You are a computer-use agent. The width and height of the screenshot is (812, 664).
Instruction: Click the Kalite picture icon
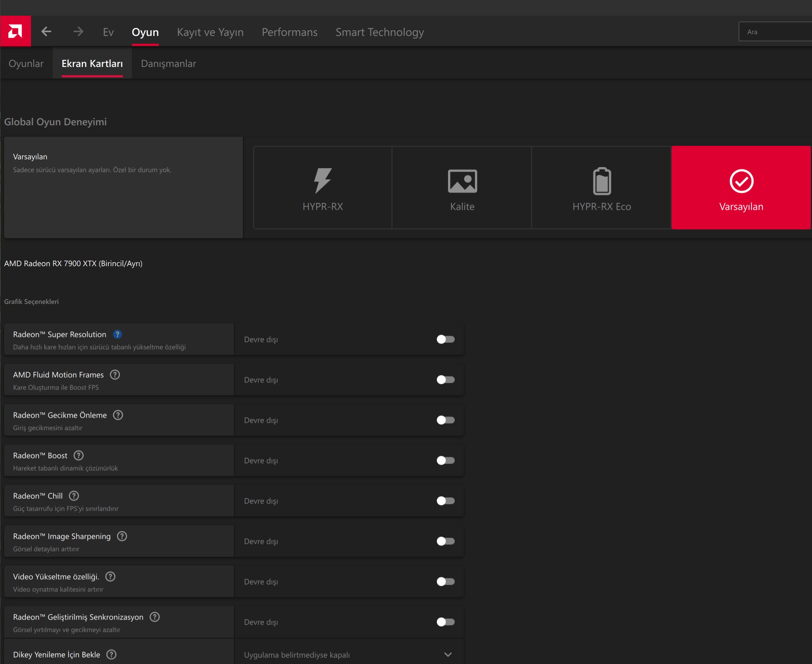click(462, 181)
